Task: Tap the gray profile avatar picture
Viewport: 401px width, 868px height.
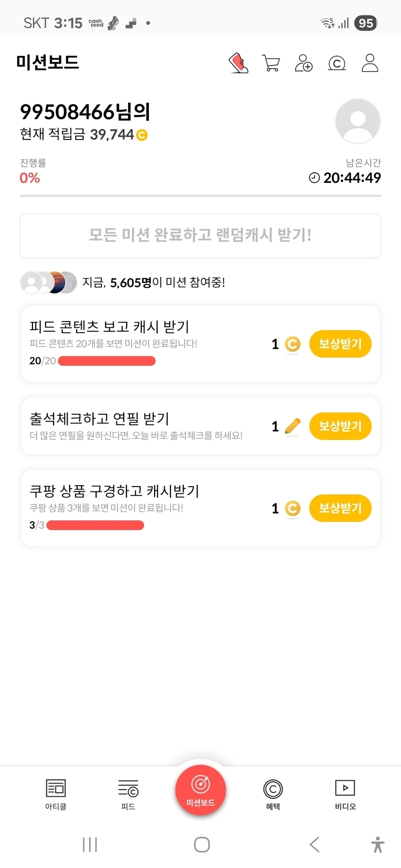Action: point(358,121)
